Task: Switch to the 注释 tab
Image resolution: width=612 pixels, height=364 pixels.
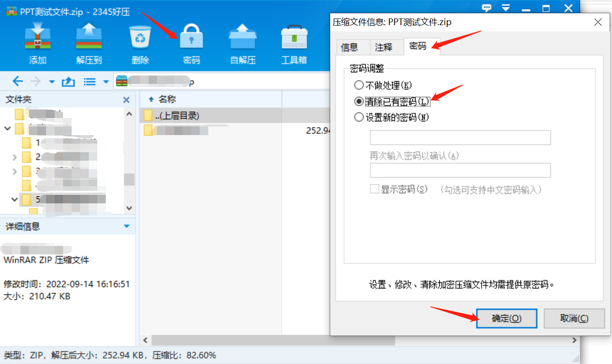Action: [384, 47]
